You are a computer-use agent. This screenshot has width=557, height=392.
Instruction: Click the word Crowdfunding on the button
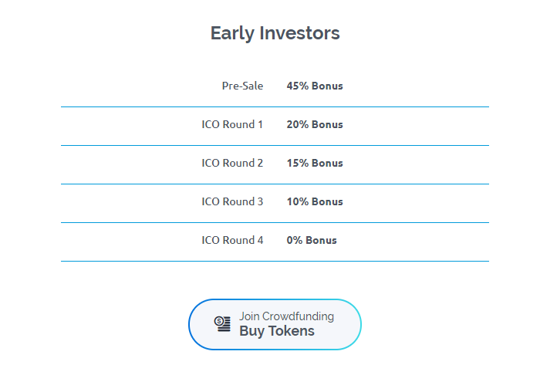pos(298,316)
